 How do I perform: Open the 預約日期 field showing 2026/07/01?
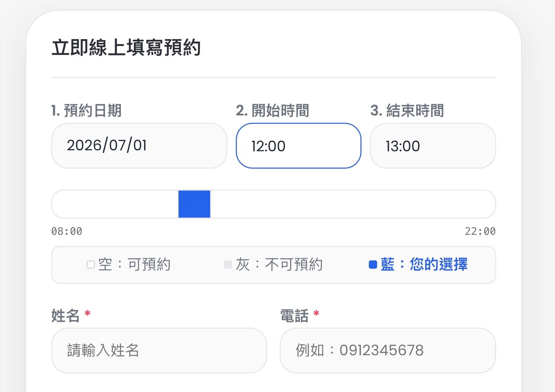click(139, 146)
